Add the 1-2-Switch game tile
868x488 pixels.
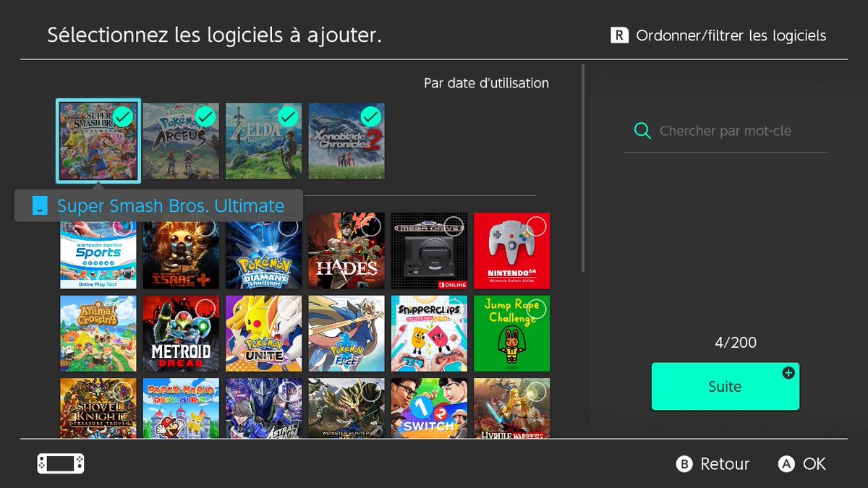[x=429, y=408]
